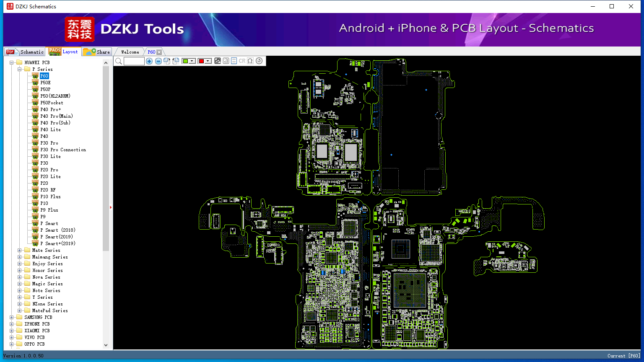Expand the NZone Series node
644x362 pixels.
pyautogui.click(x=20, y=304)
